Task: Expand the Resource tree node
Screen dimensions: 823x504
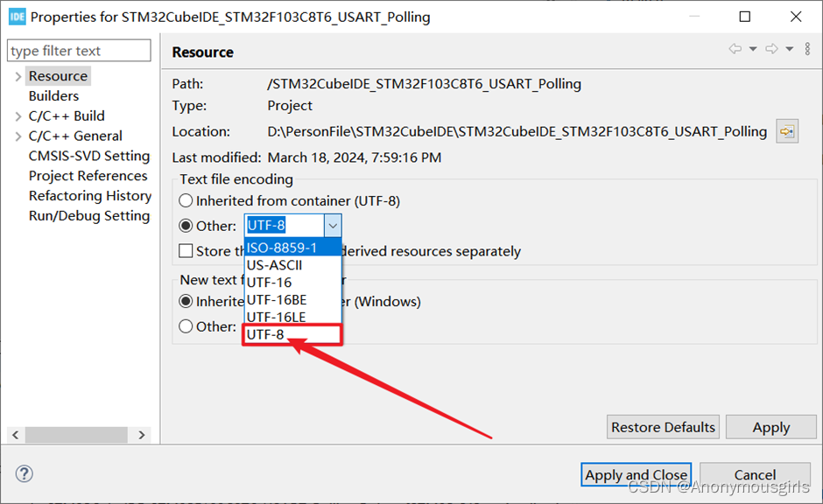Action: (x=18, y=77)
